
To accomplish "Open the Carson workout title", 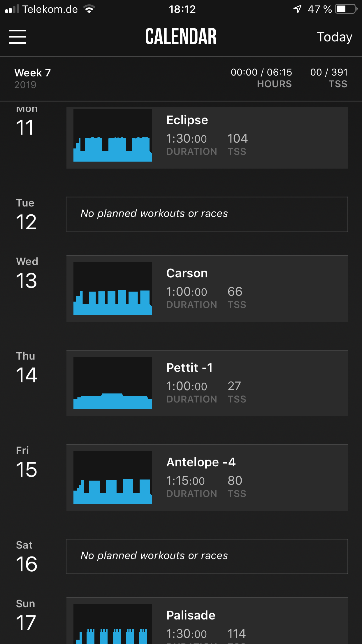I will pyautogui.click(x=187, y=273).
